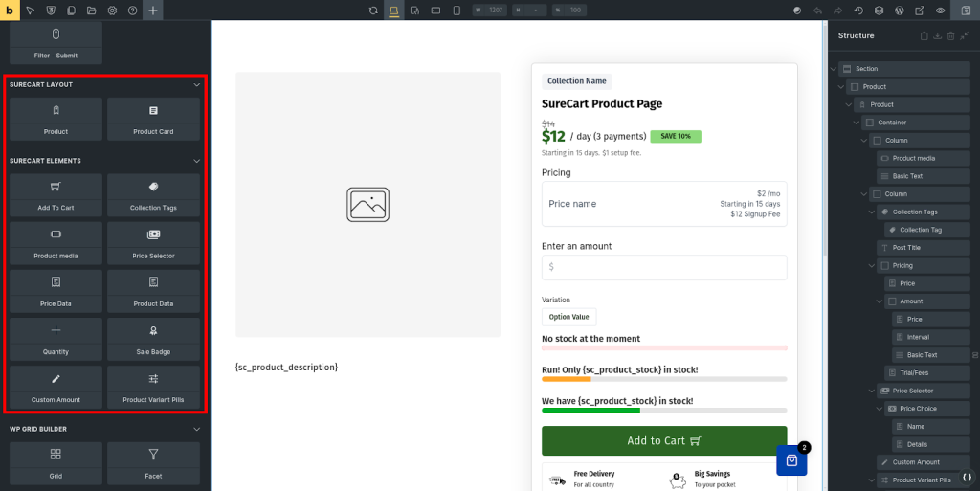
Task: Click the Enter an amount input field
Action: 663,267
